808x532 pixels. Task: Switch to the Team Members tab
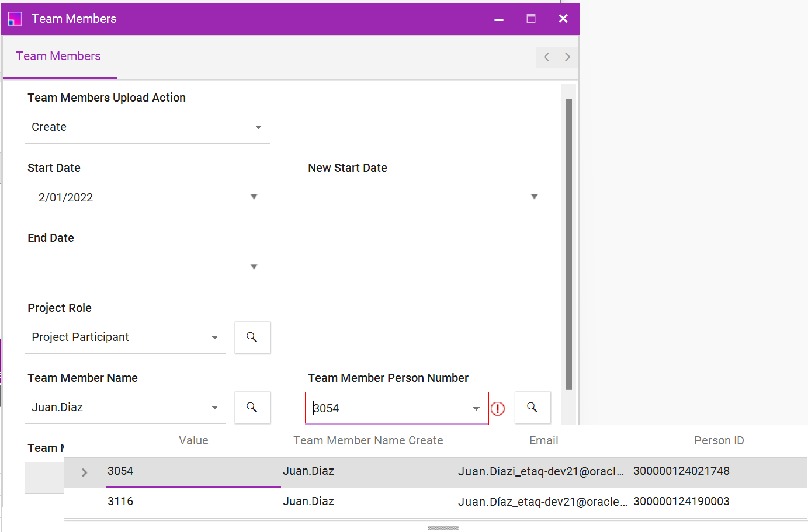(x=58, y=56)
